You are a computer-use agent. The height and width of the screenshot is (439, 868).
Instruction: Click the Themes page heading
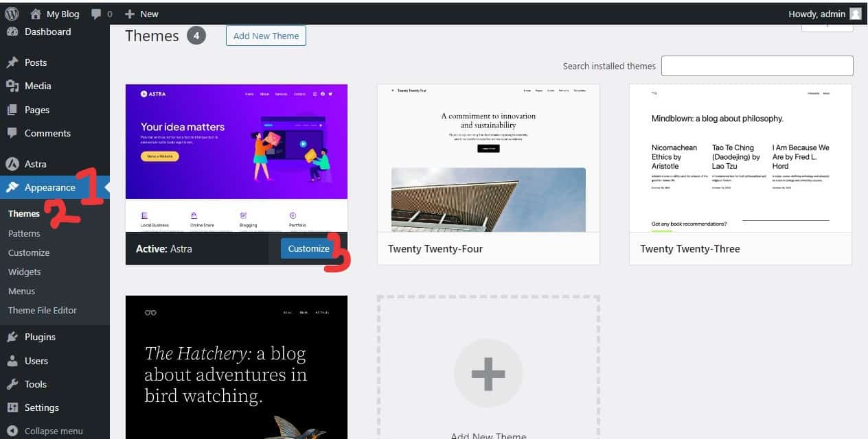[x=152, y=36]
